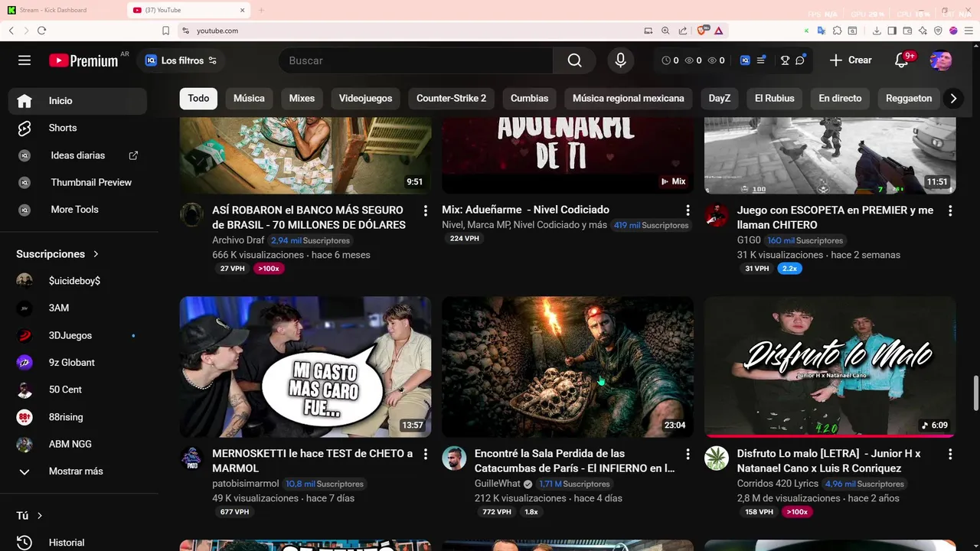Screen dimensions: 980x551
Task: Go to YouTube Premium home logo
Action: pos(83,60)
